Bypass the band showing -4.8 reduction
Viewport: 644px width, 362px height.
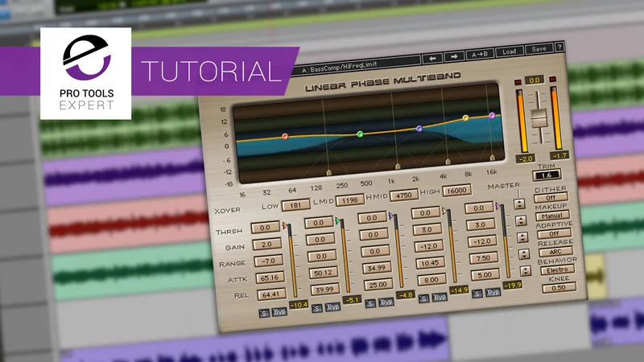386,302
